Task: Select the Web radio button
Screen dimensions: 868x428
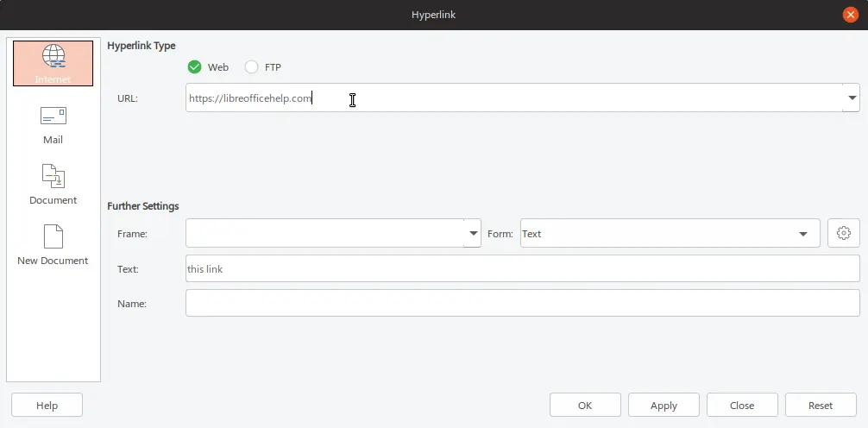Action: [195, 67]
